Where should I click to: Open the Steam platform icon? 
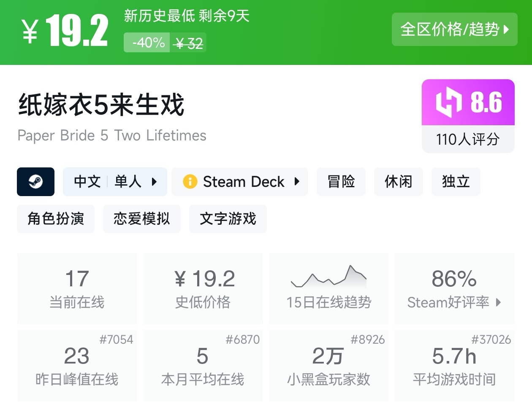pos(35,182)
